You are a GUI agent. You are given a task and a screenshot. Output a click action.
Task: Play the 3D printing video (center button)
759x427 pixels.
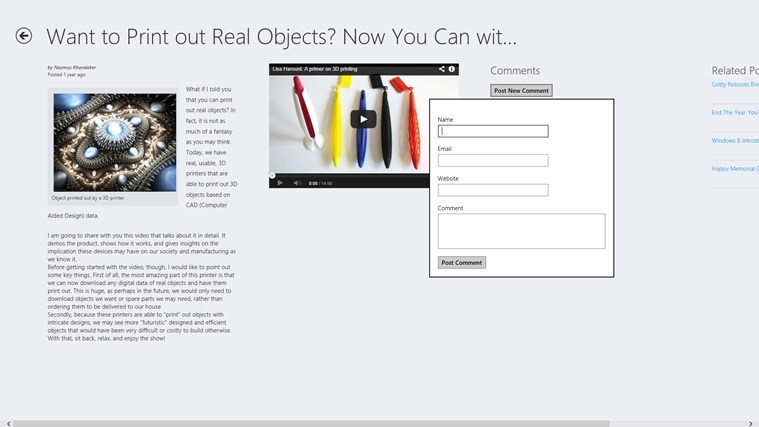coord(363,119)
